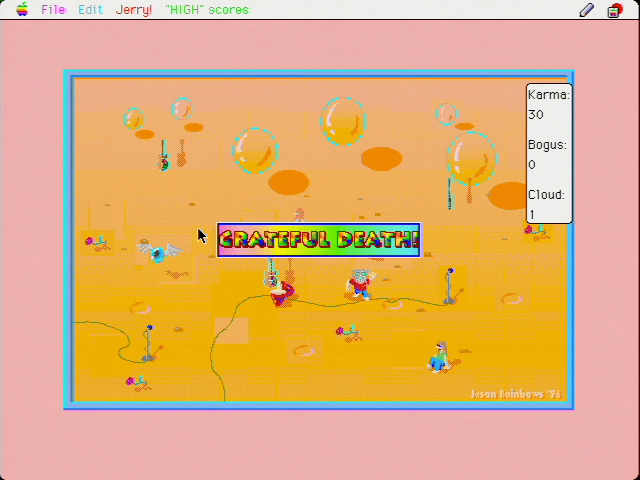Image resolution: width=640 pixels, height=480 pixels.
Task: Click the Bogus value "0"
Action: 532,164
